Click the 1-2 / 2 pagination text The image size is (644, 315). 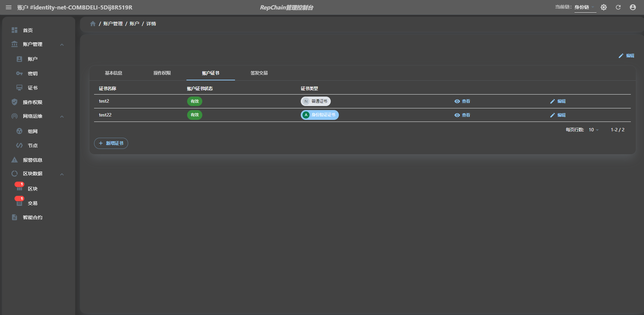coord(618,130)
